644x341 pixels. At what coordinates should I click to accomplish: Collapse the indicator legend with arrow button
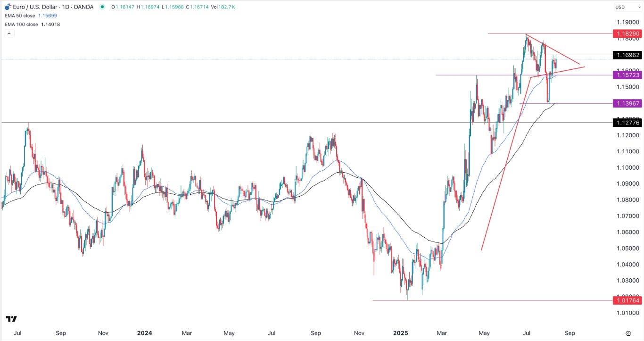[x=8, y=33]
